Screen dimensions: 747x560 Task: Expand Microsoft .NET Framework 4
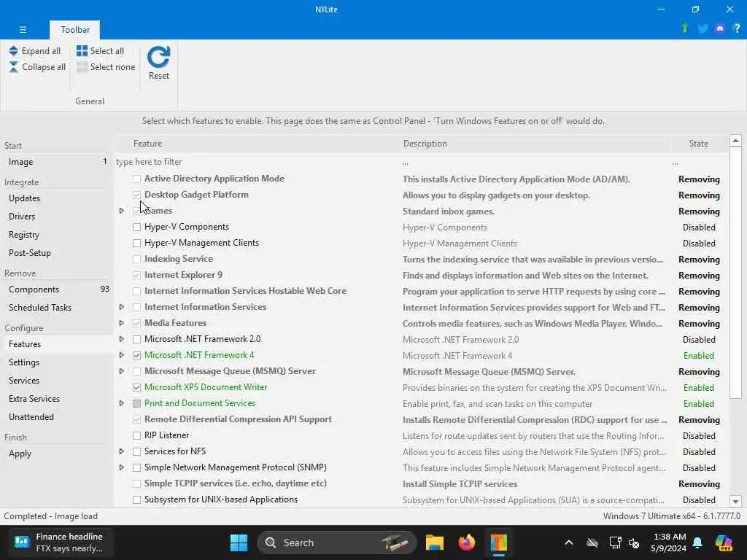tap(122, 355)
